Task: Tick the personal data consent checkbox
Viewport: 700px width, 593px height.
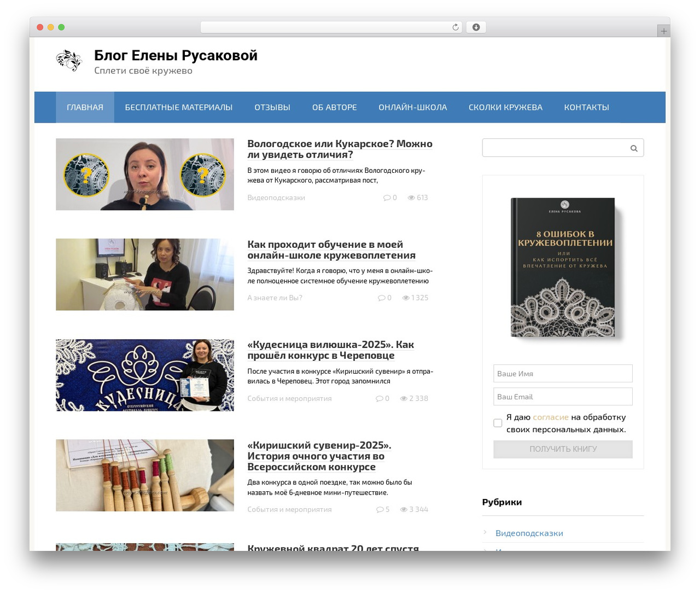Action: 498,423
